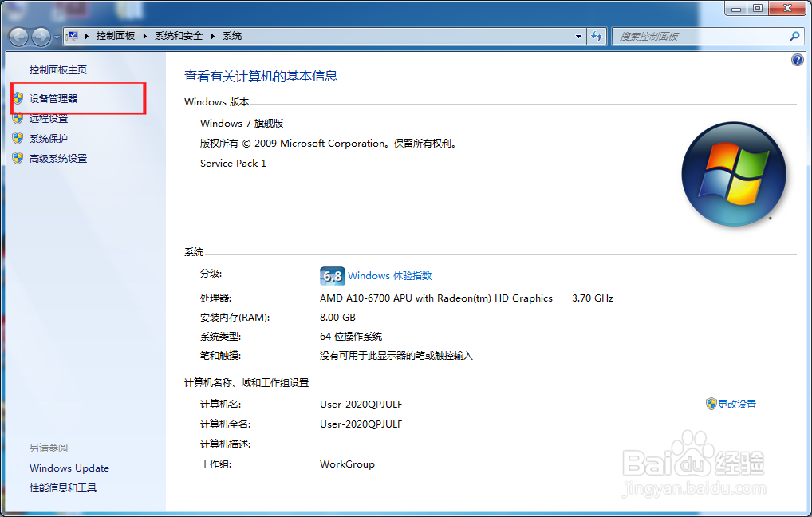This screenshot has width=812, height=517.
Task: Open 性能信息和工具 link
Action: [x=63, y=488]
